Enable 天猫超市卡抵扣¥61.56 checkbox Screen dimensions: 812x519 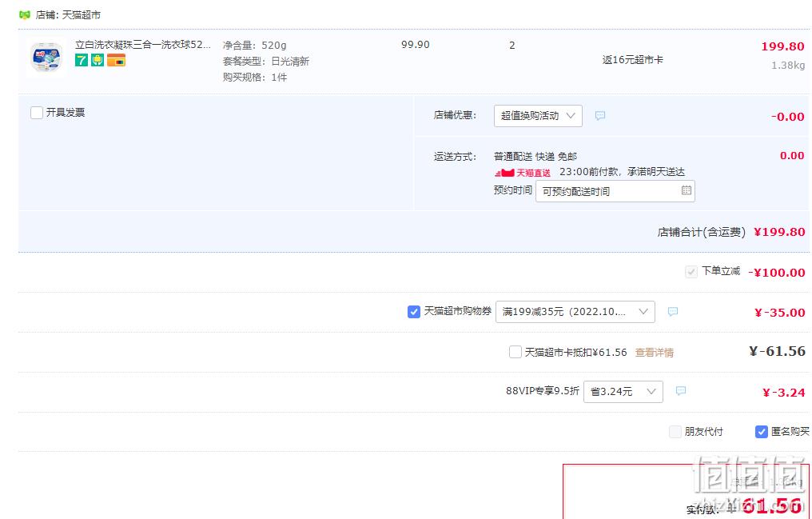coord(515,352)
